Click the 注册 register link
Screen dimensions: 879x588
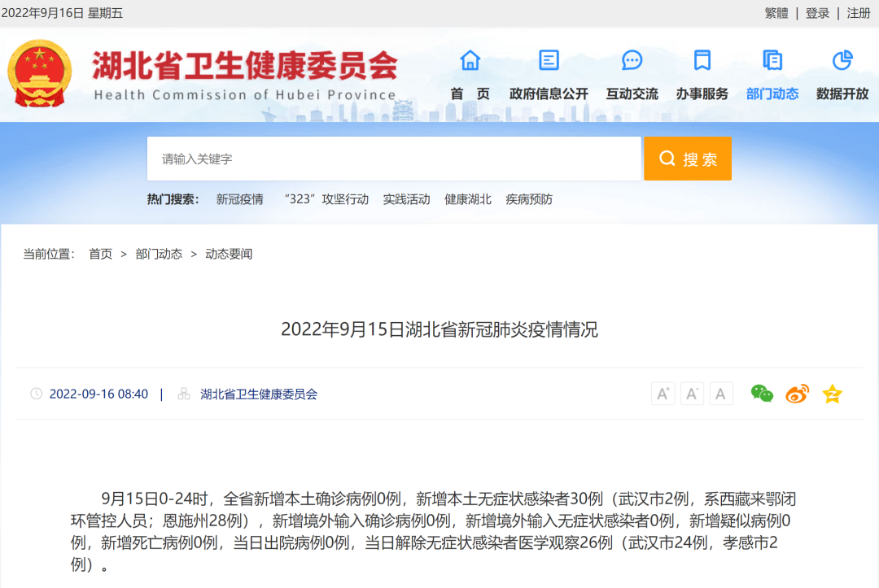coord(859,13)
